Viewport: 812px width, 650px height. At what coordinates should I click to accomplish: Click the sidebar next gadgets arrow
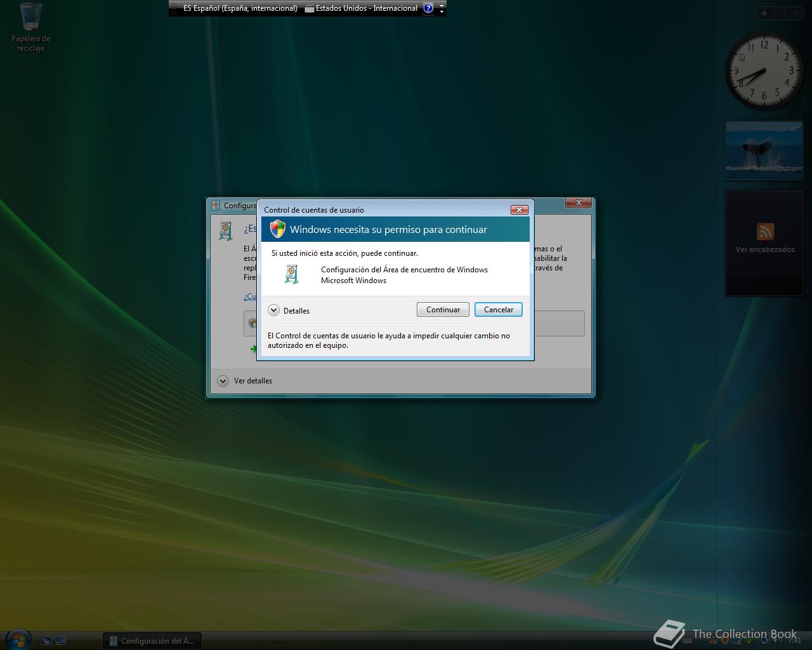click(797, 13)
